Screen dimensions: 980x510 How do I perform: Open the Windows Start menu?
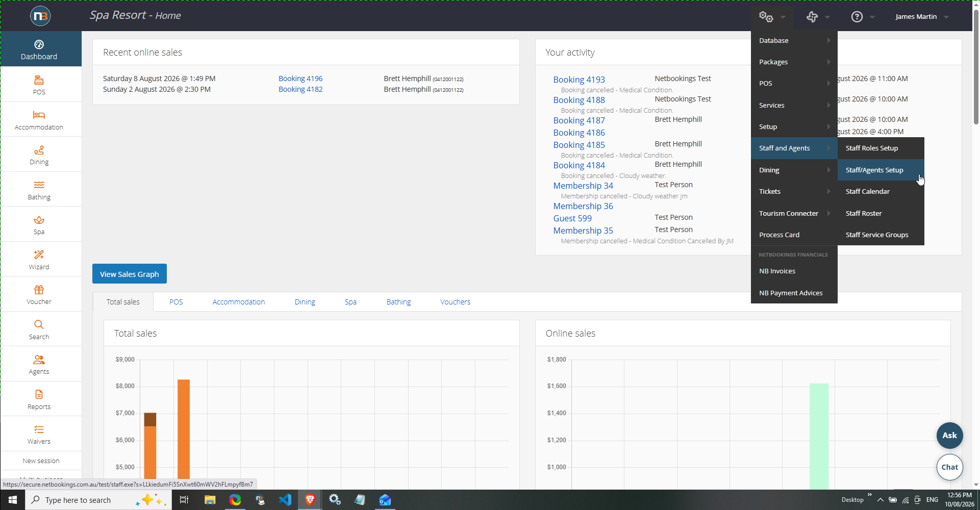point(13,500)
